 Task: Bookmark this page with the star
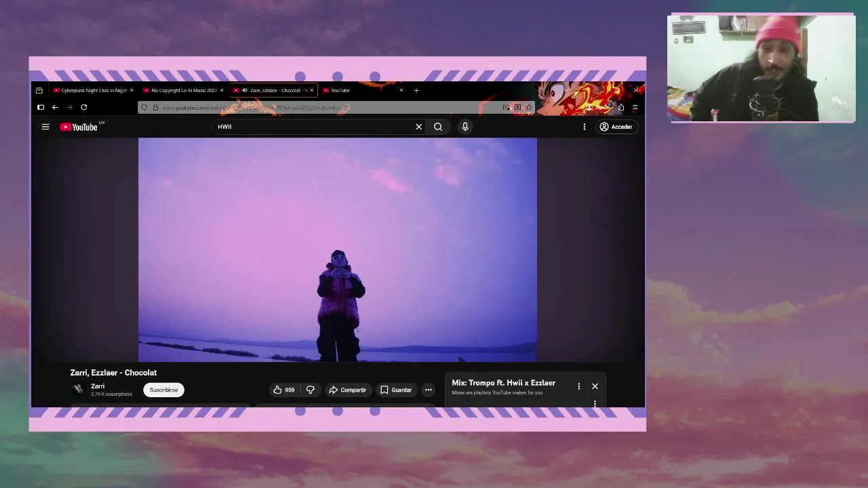tap(529, 108)
